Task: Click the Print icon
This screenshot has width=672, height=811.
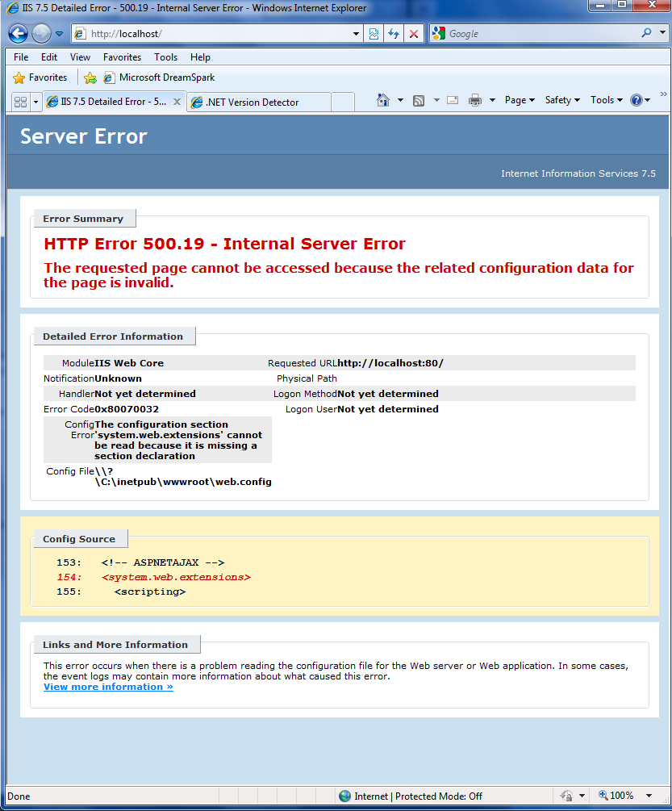Action: tap(475, 100)
